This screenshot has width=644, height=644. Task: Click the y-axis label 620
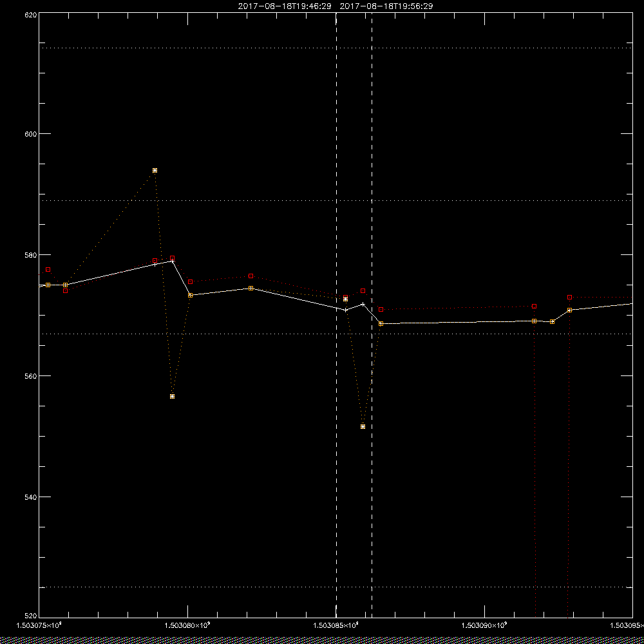click(x=31, y=14)
